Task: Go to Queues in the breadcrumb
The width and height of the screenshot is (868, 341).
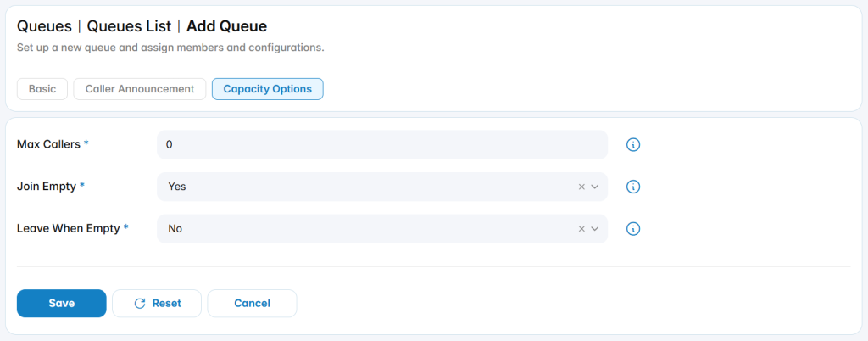Action: point(44,26)
